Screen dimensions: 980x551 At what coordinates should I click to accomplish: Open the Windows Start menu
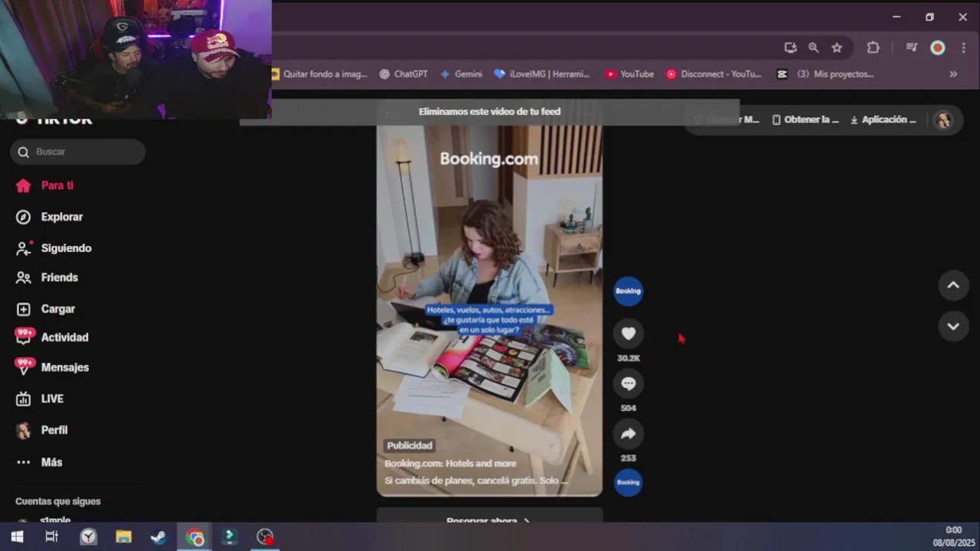point(17,536)
